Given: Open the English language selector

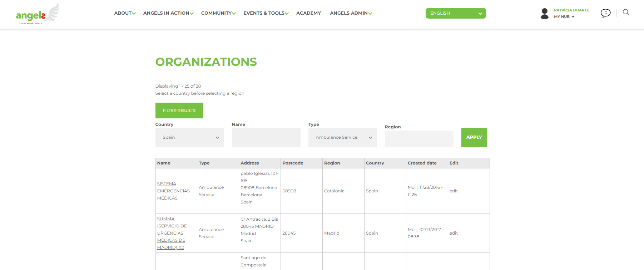Looking at the screenshot, I should (x=456, y=13).
